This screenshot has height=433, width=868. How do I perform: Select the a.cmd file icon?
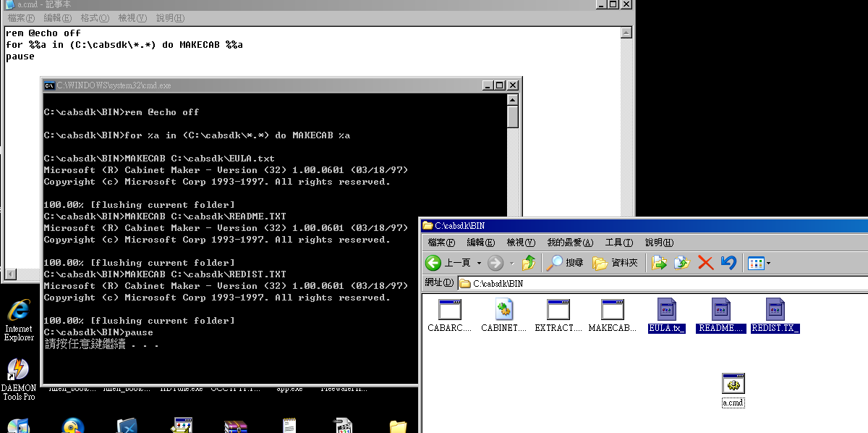733,384
